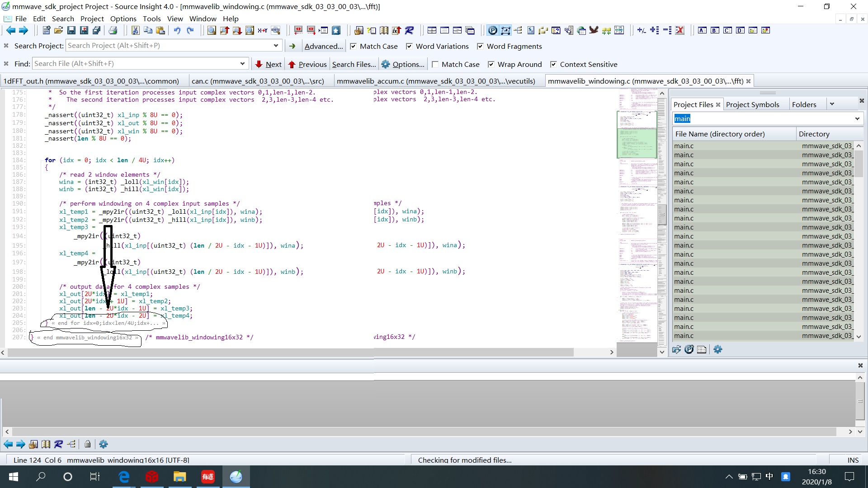Toggle Word Variations checkbox
This screenshot has height=488, width=868.
(409, 46)
